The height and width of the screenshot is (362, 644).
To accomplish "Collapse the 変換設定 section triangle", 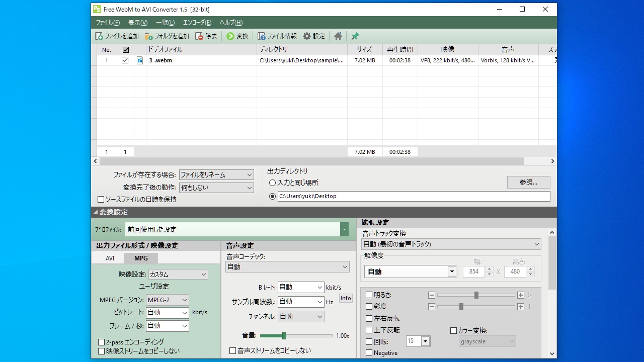I will tap(95, 212).
